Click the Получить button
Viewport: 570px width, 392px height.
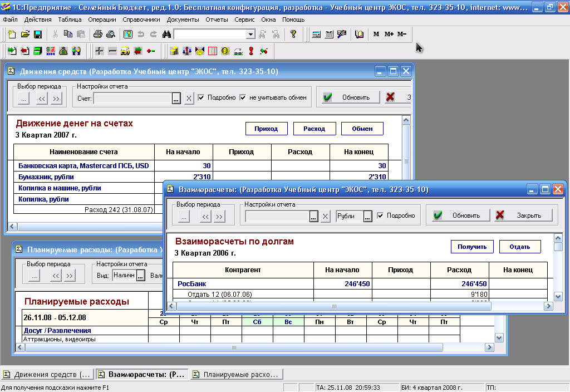coord(472,247)
